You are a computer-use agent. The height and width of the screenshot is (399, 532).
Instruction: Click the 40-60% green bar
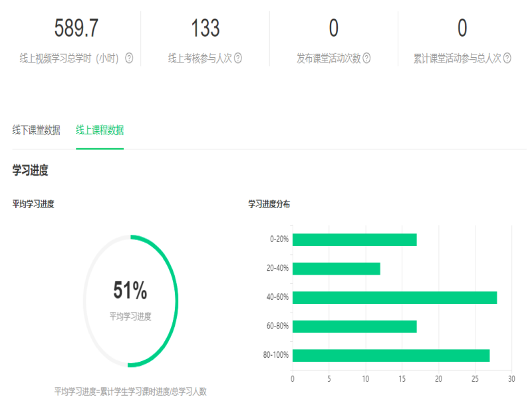click(394, 297)
